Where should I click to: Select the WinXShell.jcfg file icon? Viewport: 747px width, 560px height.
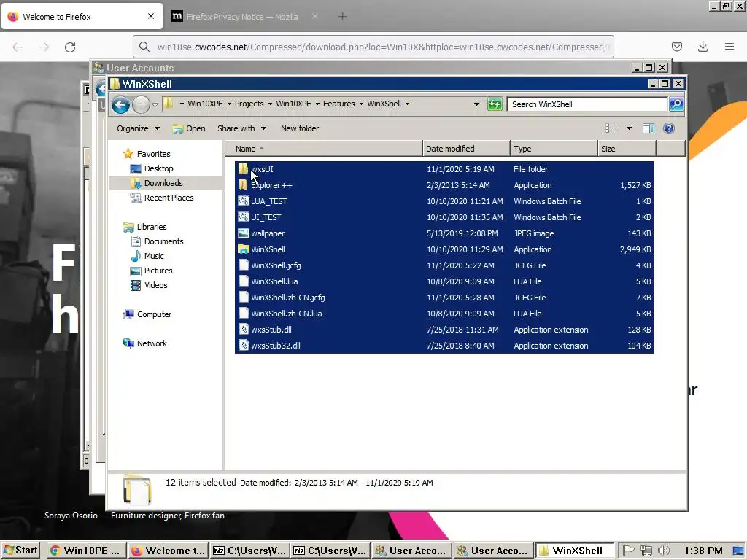(x=244, y=265)
